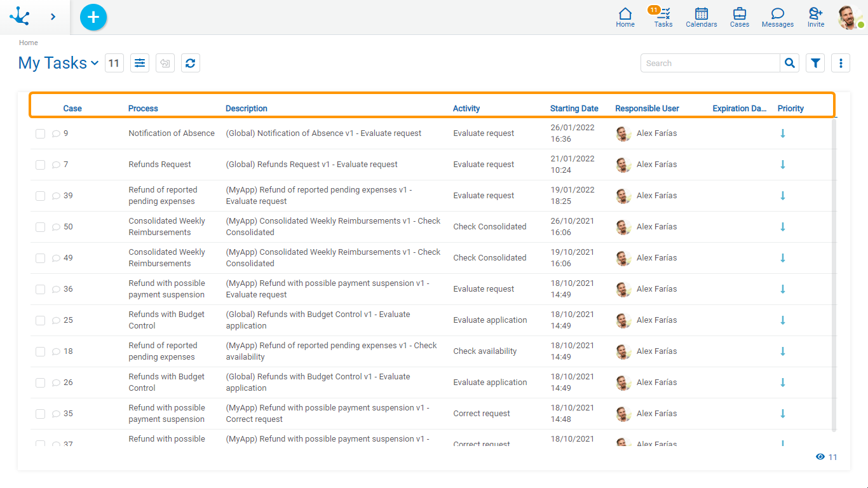The image size is (868, 488).
Task: Click the application logo icon
Action: pos(20,17)
